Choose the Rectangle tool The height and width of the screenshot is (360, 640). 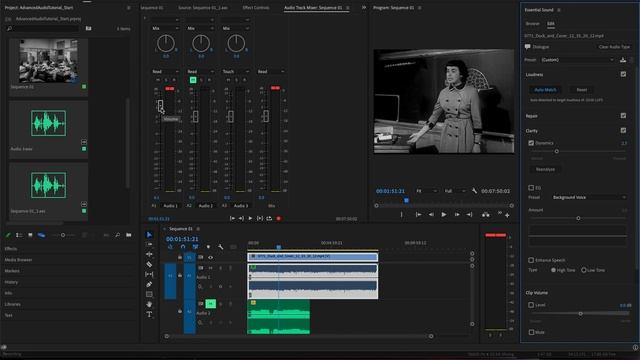click(x=149, y=294)
